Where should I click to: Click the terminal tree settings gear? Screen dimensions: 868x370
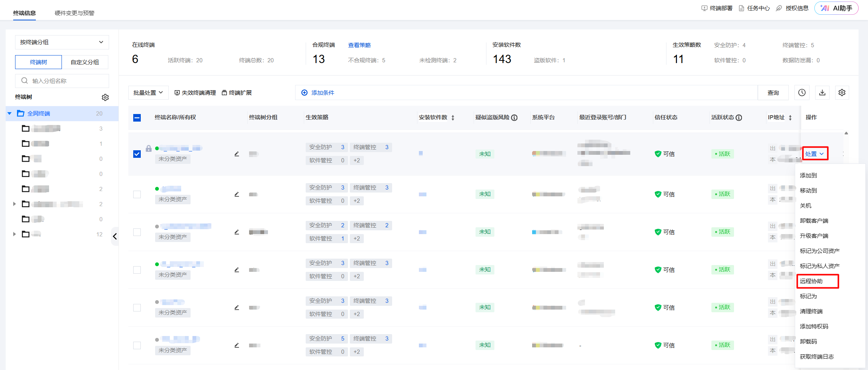point(105,97)
